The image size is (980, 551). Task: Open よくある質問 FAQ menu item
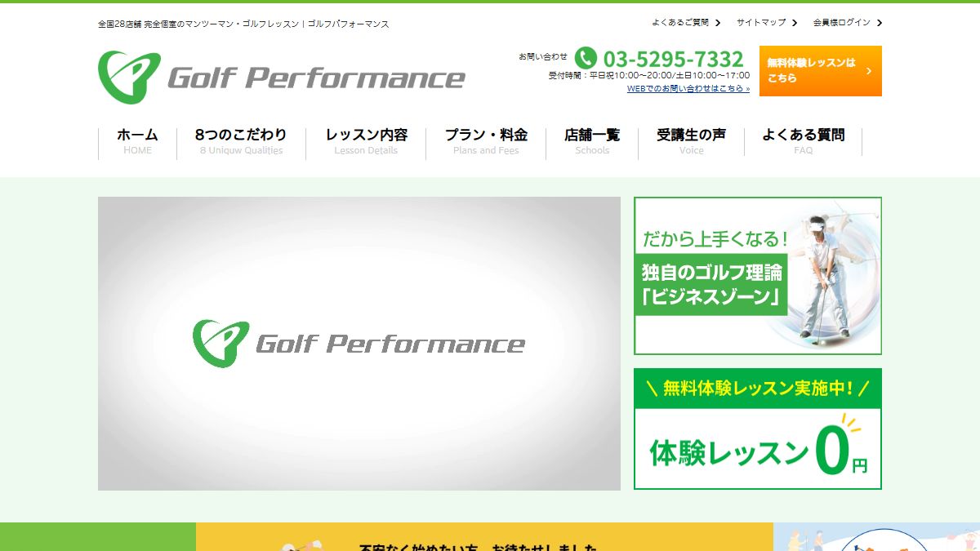click(x=803, y=141)
